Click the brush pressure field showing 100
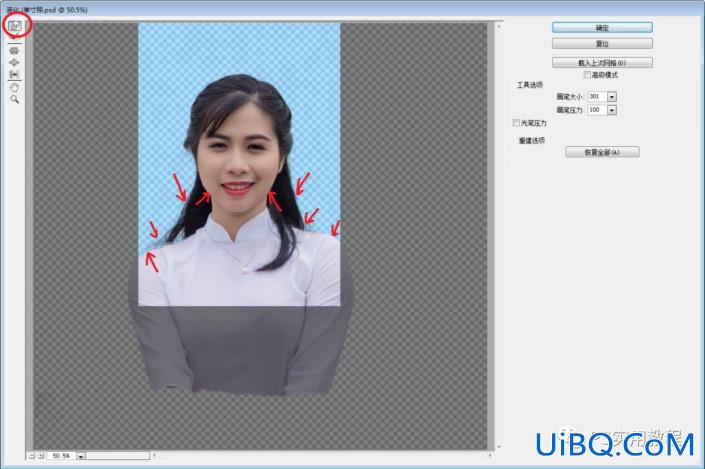This screenshot has height=469, width=705. (x=597, y=110)
